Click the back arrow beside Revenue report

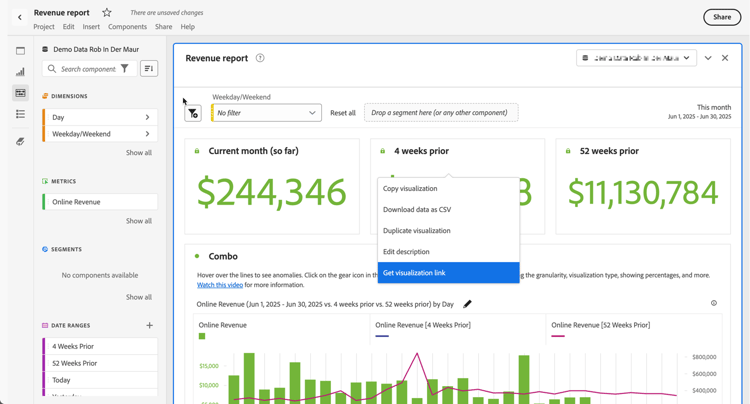point(20,17)
